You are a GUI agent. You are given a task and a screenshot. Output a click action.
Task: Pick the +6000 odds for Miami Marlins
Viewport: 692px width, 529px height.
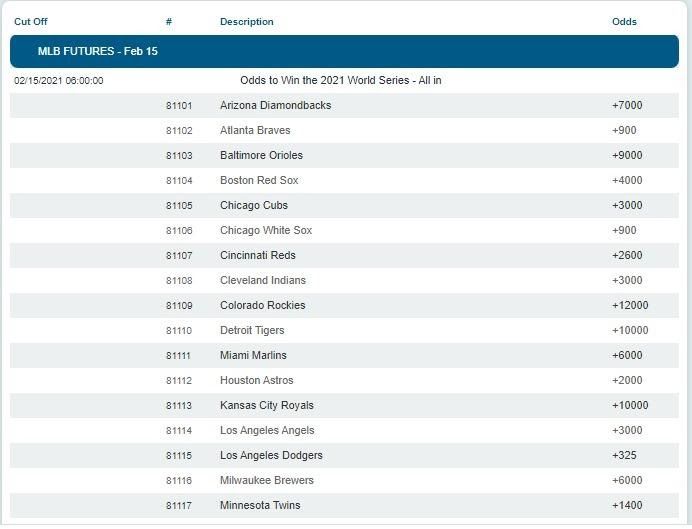tap(627, 356)
